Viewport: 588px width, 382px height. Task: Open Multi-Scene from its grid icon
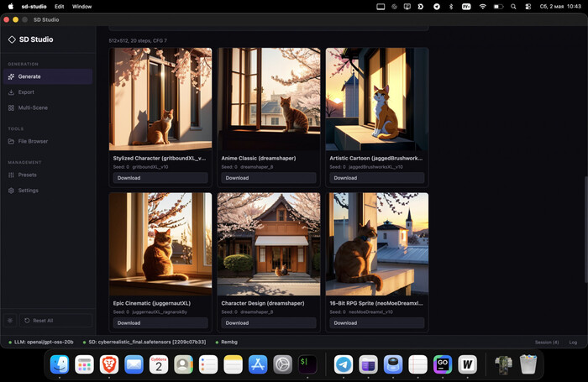[11, 108]
